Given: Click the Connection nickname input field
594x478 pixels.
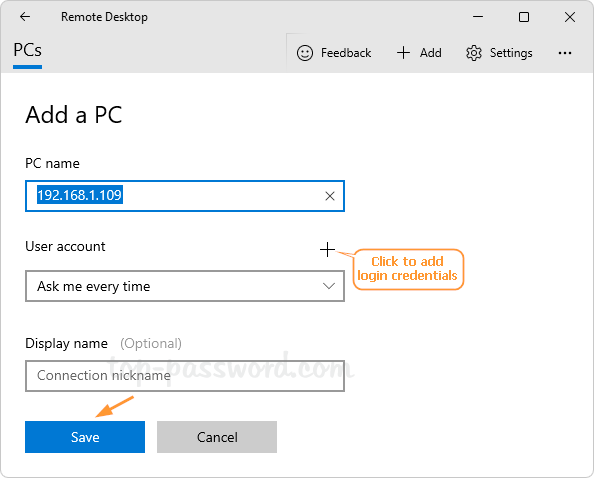Looking at the screenshot, I should [x=185, y=376].
